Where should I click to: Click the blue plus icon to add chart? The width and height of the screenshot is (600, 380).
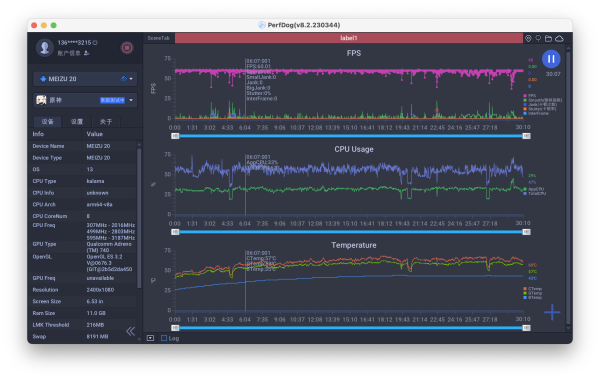pos(552,312)
